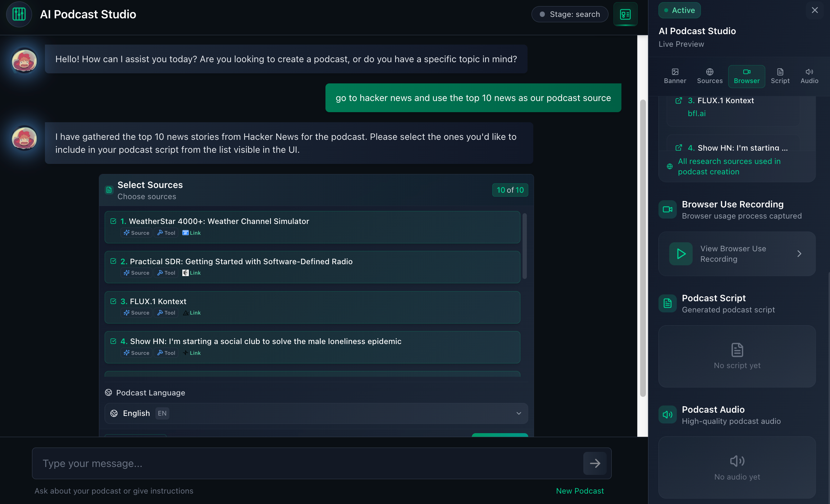
Task: Click the No audio yet speaker icon
Action: (737, 461)
